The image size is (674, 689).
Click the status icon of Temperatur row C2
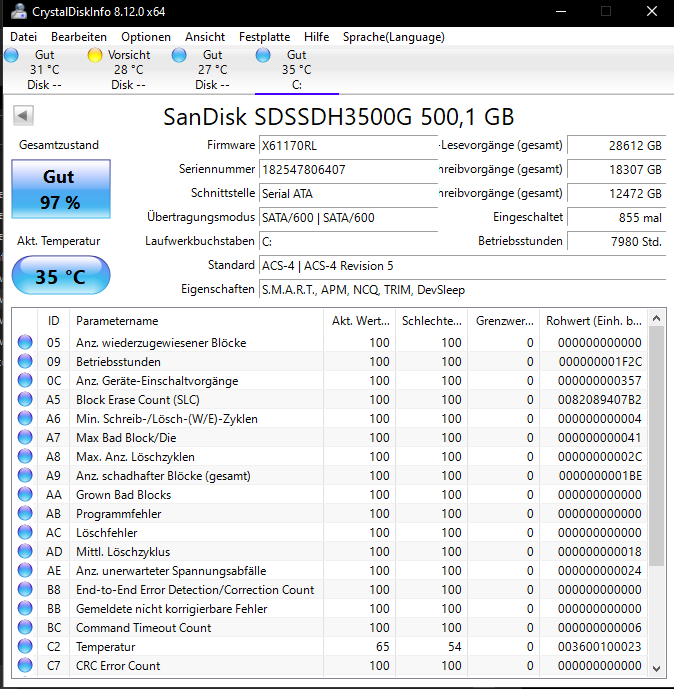[25, 646]
